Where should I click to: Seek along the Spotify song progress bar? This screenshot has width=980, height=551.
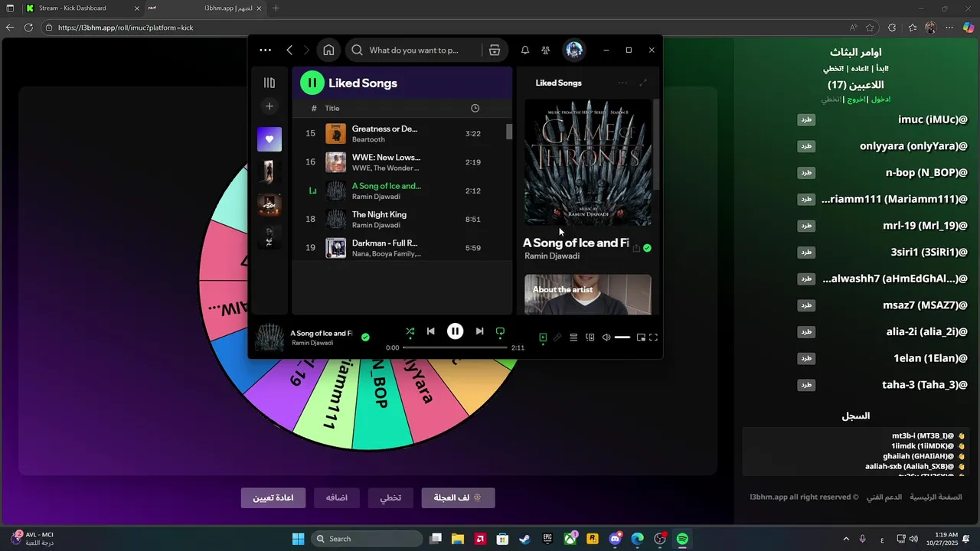(455, 347)
